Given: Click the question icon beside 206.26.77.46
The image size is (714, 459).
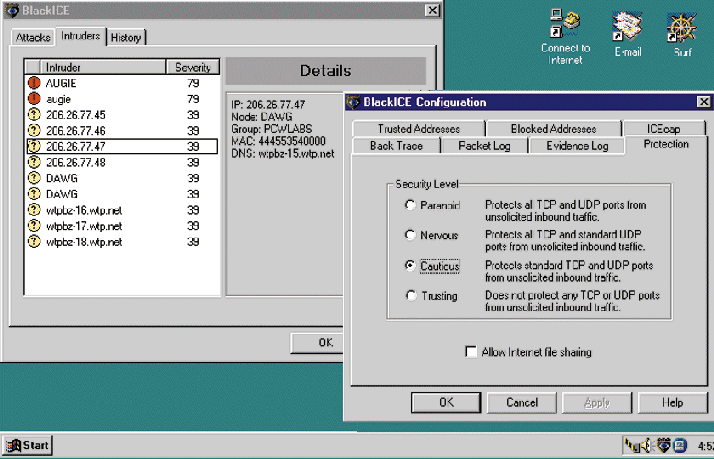Looking at the screenshot, I should 34,131.
